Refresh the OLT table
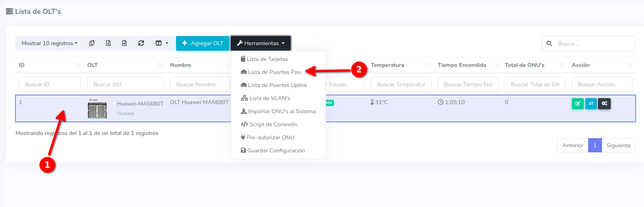644x207 pixels. (x=141, y=43)
